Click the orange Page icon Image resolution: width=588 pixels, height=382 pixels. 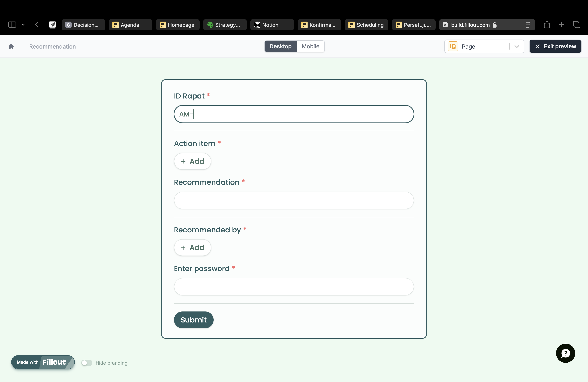click(x=453, y=46)
